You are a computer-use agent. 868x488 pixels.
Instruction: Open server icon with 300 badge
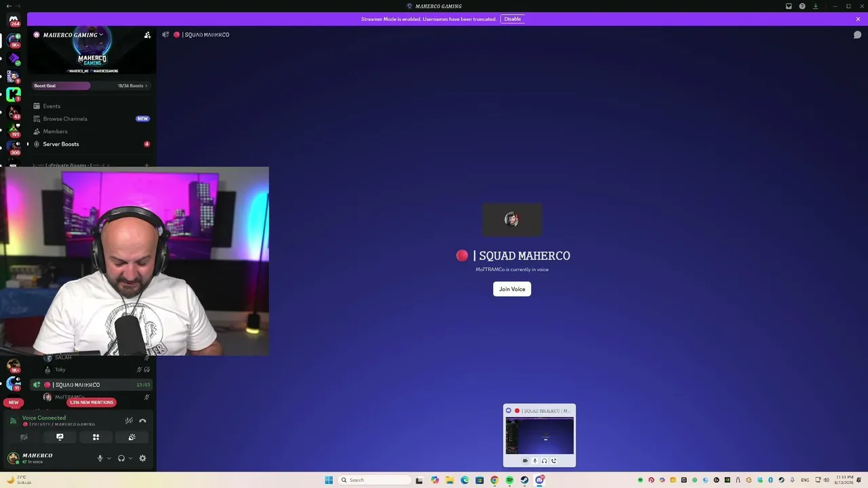pyautogui.click(x=14, y=148)
